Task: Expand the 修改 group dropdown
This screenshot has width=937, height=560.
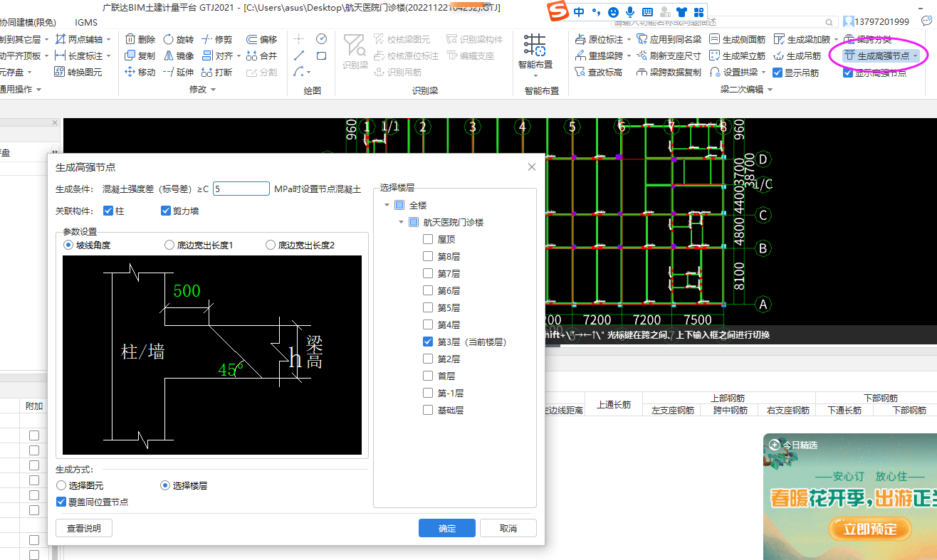Action: (x=213, y=90)
